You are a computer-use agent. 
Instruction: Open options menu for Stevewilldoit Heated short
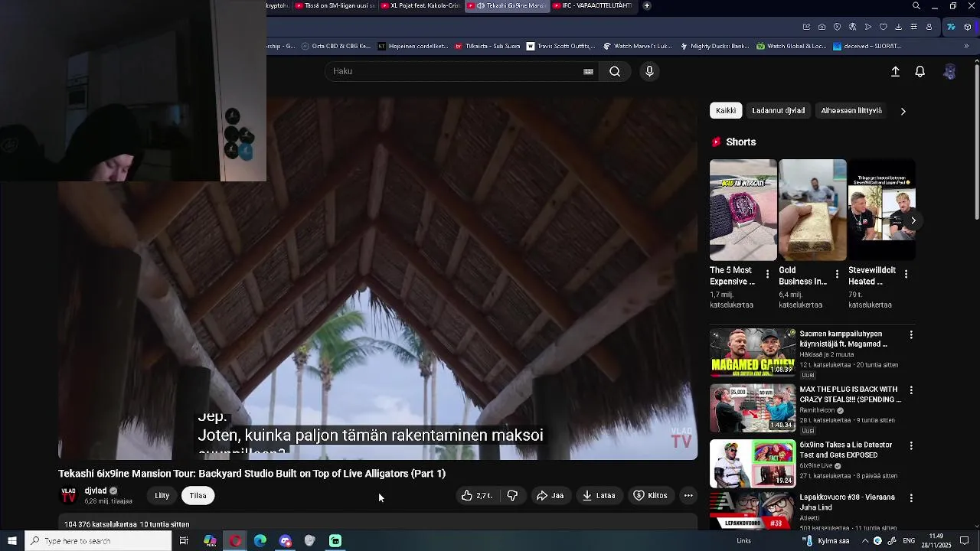(906, 274)
